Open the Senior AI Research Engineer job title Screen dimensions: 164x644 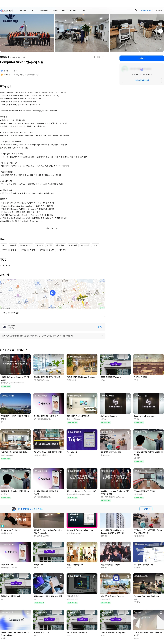point(80,530)
